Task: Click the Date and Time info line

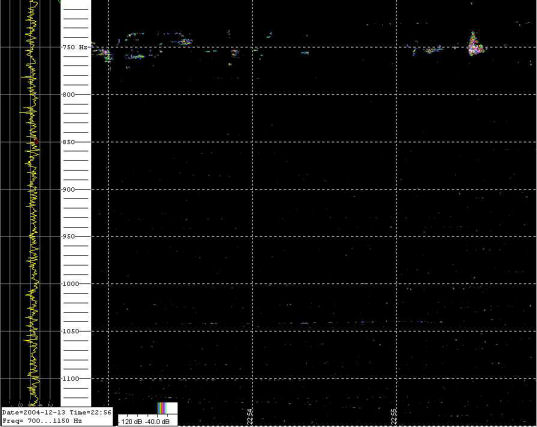Action: [57, 412]
